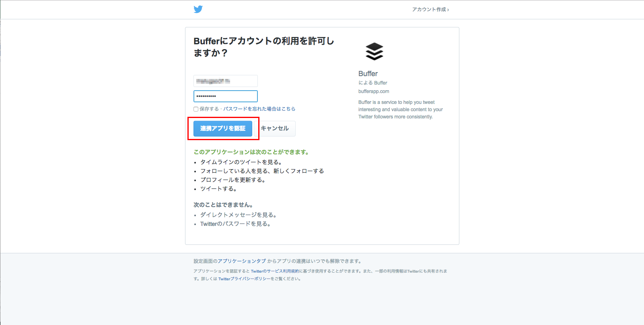Image resolution: width=644 pixels, height=325 pixels.
Task: Focus the blurred username input field
Action: [x=226, y=81]
